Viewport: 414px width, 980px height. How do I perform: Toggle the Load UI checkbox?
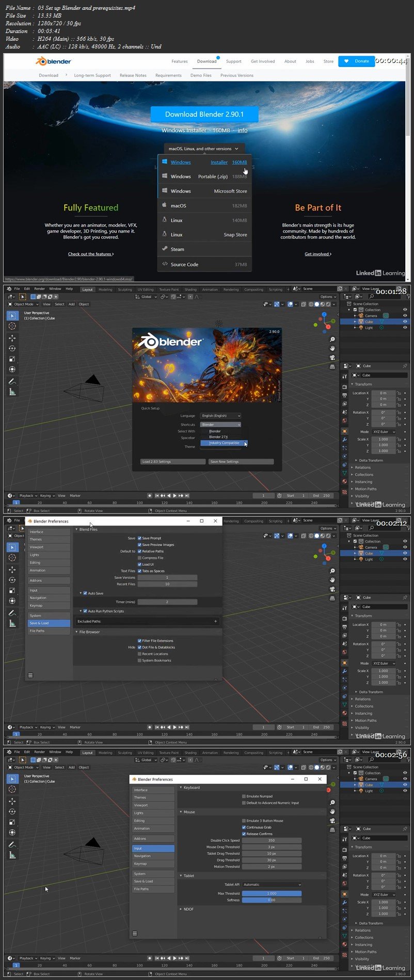click(139, 564)
